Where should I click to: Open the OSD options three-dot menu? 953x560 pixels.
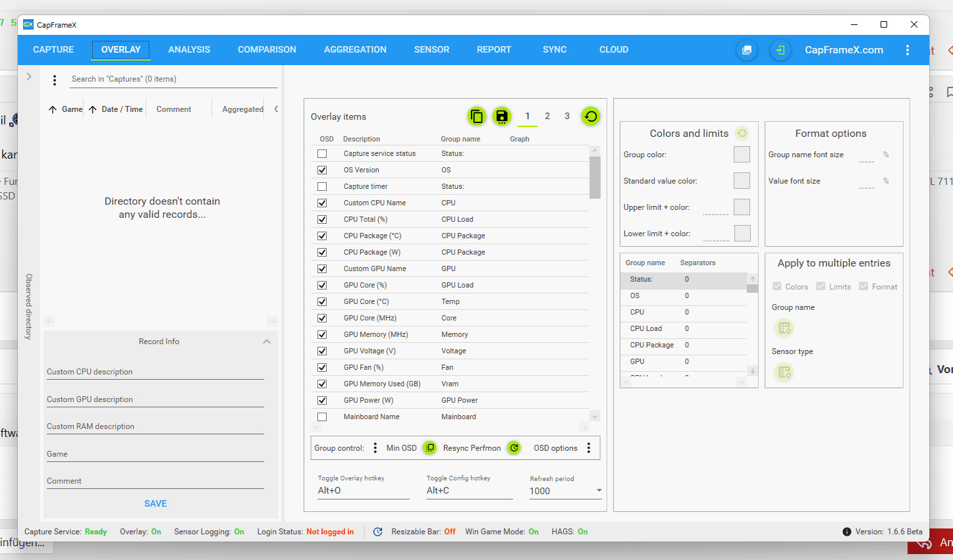pos(589,448)
